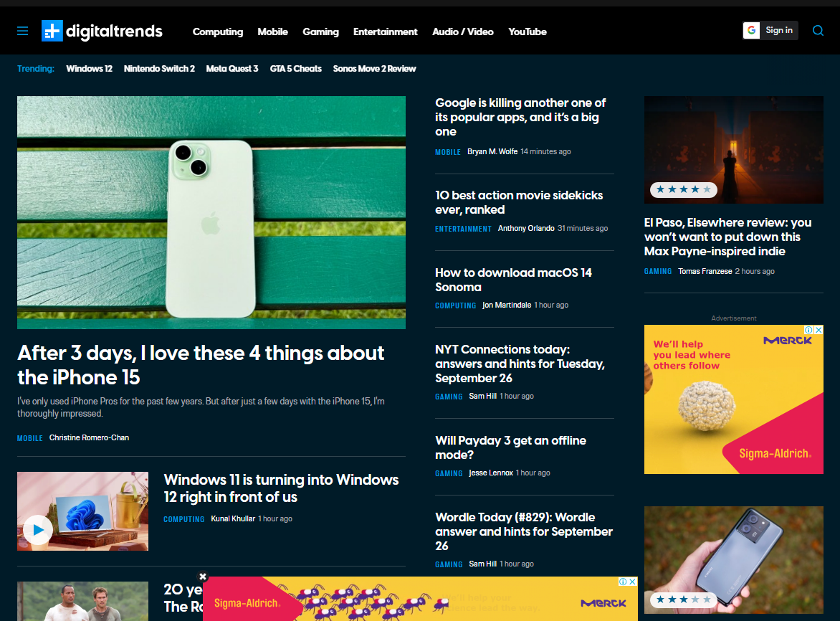The height and width of the screenshot is (621, 840).
Task: Click author Tomas Franzese
Action: click(705, 271)
